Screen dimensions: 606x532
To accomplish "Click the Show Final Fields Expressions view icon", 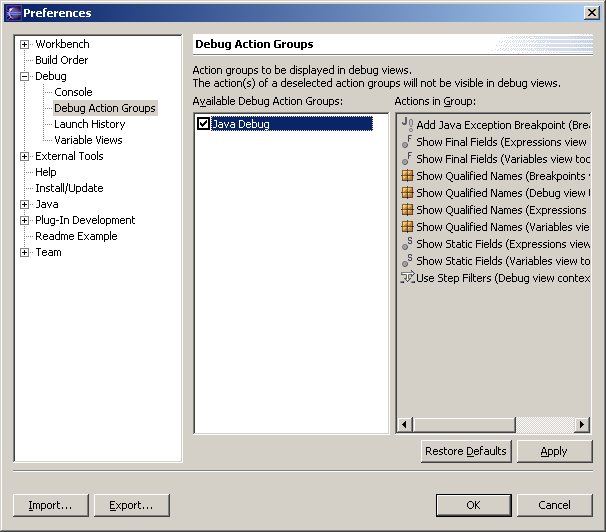I will pyautogui.click(x=407, y=143).
